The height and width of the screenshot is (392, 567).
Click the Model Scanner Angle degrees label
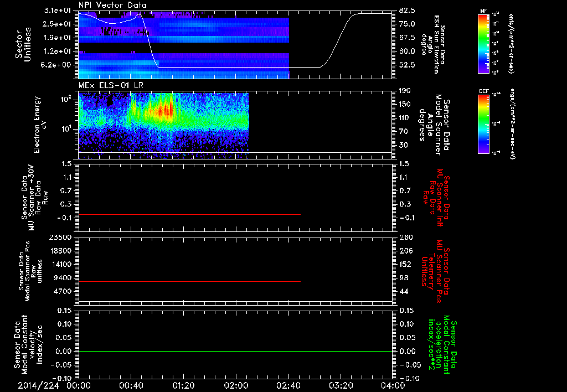point(434,125)
